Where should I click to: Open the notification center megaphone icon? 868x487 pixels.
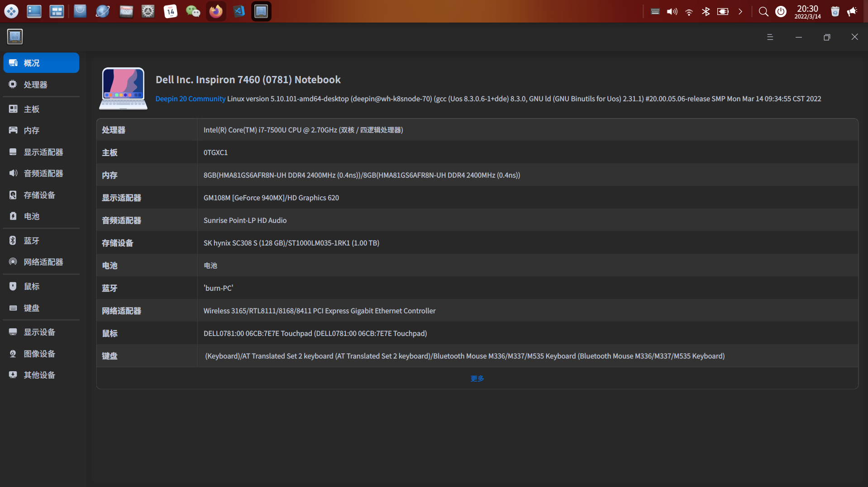click(852, 11)
